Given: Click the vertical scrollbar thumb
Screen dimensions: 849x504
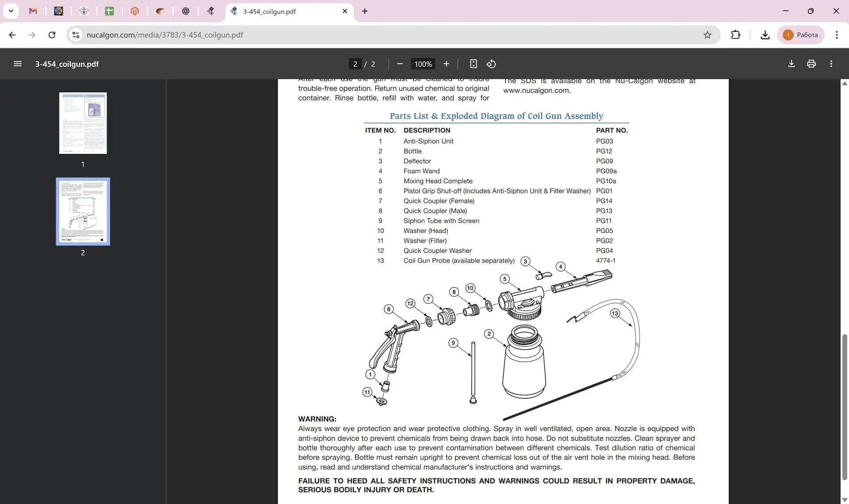Looking at the screenshot, I should (x=844, y=407).
